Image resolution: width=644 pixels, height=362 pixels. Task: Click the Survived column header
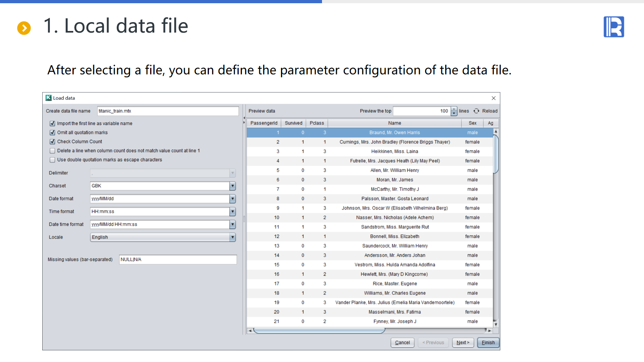[x=293, y=123]
